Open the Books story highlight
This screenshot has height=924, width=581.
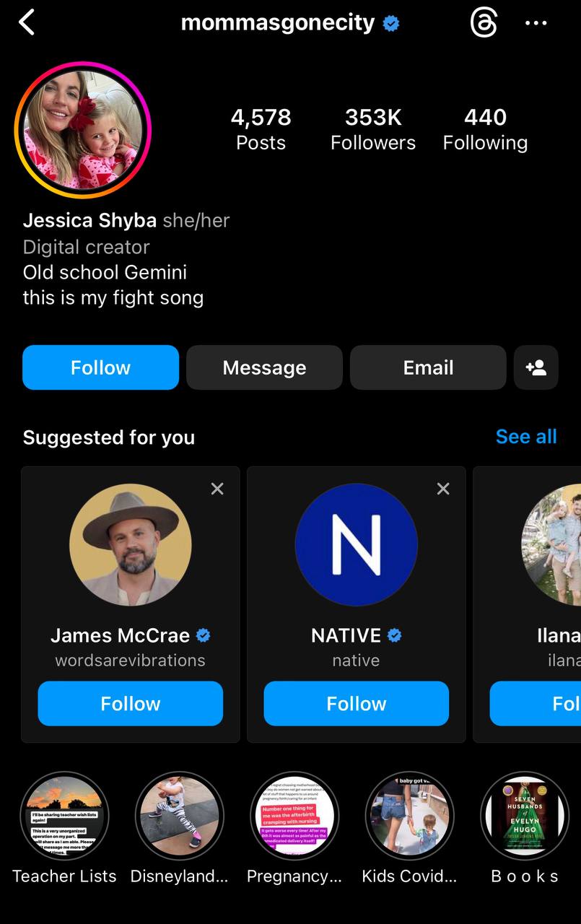pos(525,816)
